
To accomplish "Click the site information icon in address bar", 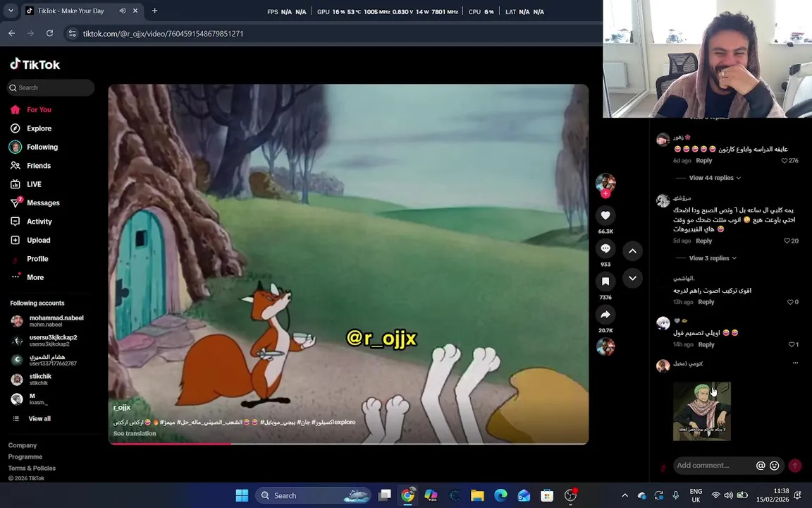I will click(72, 33).
